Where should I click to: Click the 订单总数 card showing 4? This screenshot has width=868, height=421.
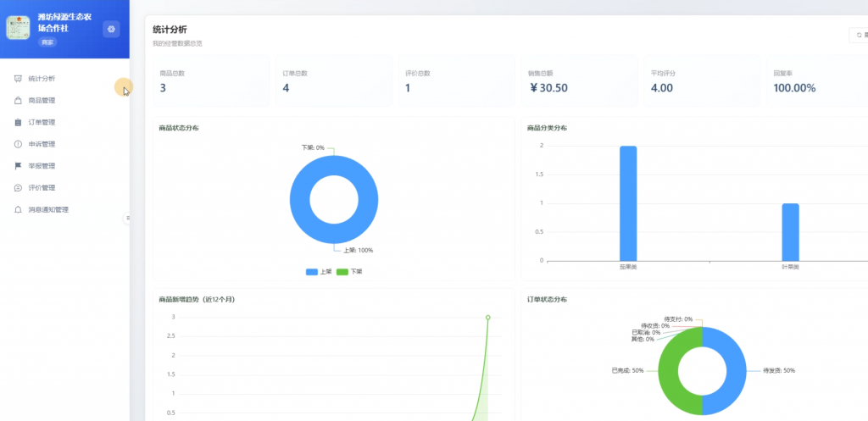point(334,80)
